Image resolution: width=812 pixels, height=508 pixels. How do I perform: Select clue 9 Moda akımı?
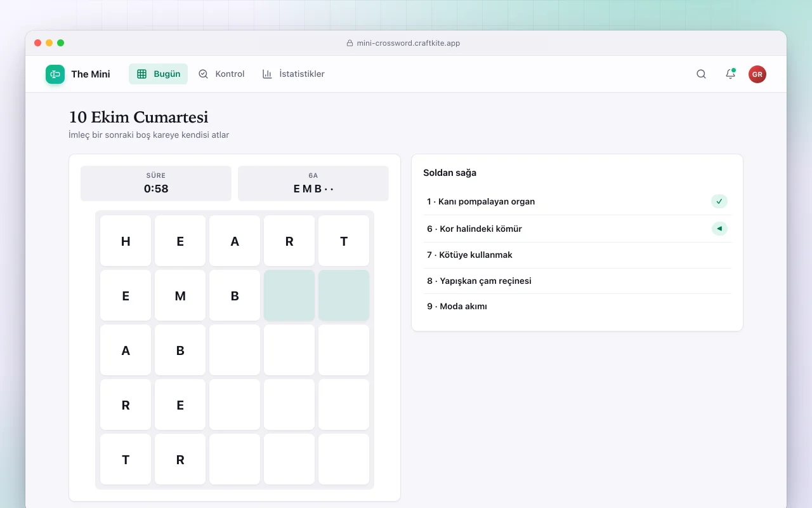tap(577, 306)
